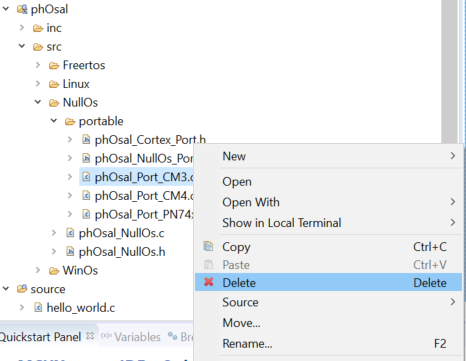Click phOsal_Port_CM3 C file icon
This screenshot has width=466, height=361.
(x=86, y=177)
